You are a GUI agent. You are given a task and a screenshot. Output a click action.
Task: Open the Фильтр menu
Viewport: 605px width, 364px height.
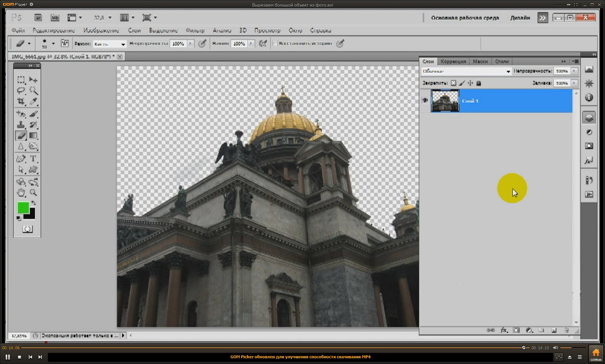click(x=195, y=30)
